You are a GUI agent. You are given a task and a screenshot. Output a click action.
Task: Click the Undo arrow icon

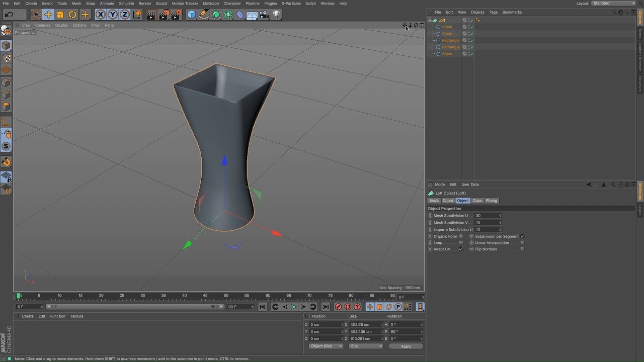pos(9,15)
